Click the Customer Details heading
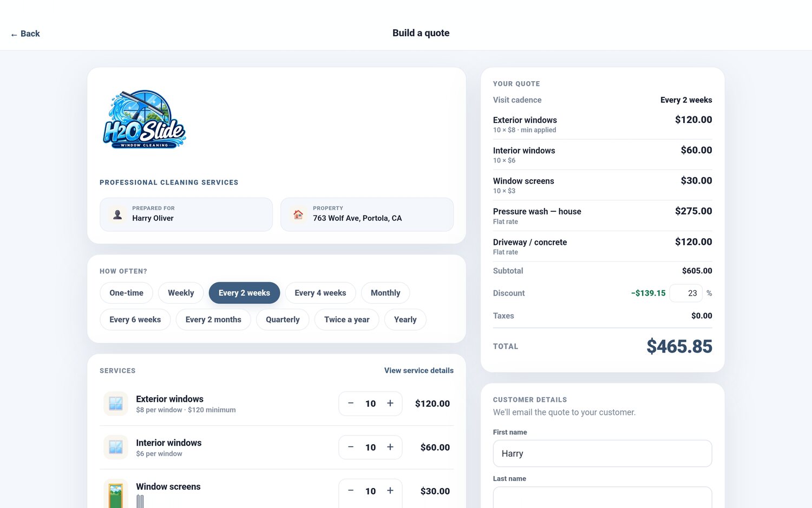Image resolution: width=812 pixels, height=508 pixels. (530, 400)
